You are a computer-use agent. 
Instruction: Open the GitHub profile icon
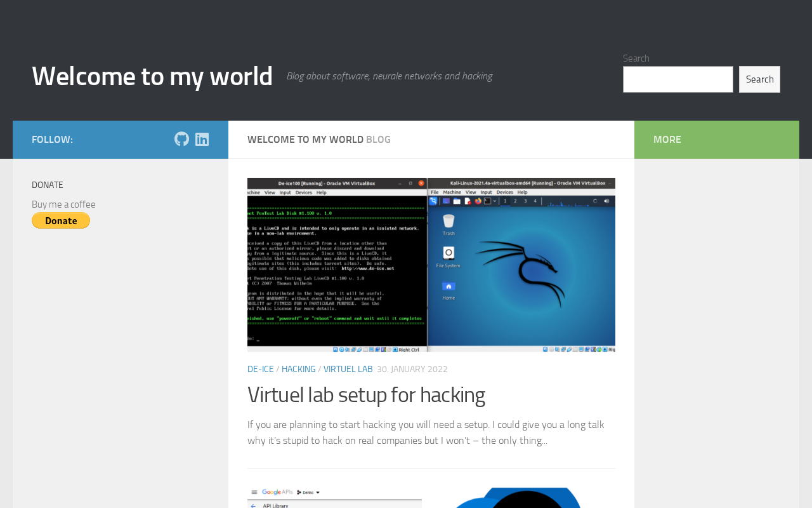181,139
